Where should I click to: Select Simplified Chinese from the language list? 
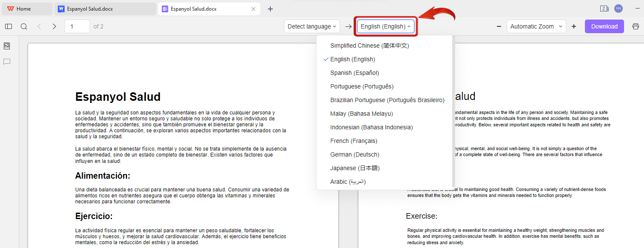[x=369, y=46]
